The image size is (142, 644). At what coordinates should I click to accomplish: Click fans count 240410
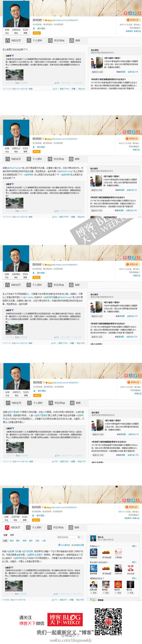[x=16, y=30]
